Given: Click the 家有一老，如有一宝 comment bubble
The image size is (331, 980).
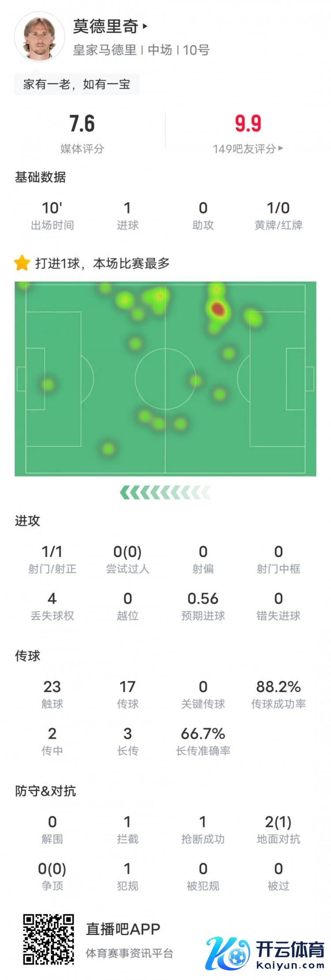Looking at the screenshot, I should pyautogui.click(x=77, y=84).
